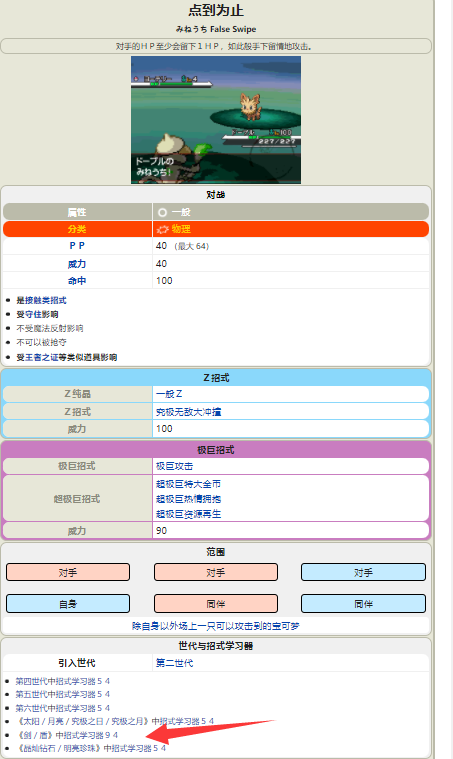Click the 不受魔法反射影响 entry
Screen dimensions: 453x759
[x=50, y=328]
